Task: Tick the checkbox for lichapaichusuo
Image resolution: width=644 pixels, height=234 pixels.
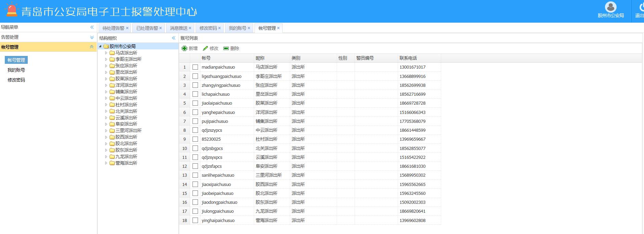Action: point(195,94)
